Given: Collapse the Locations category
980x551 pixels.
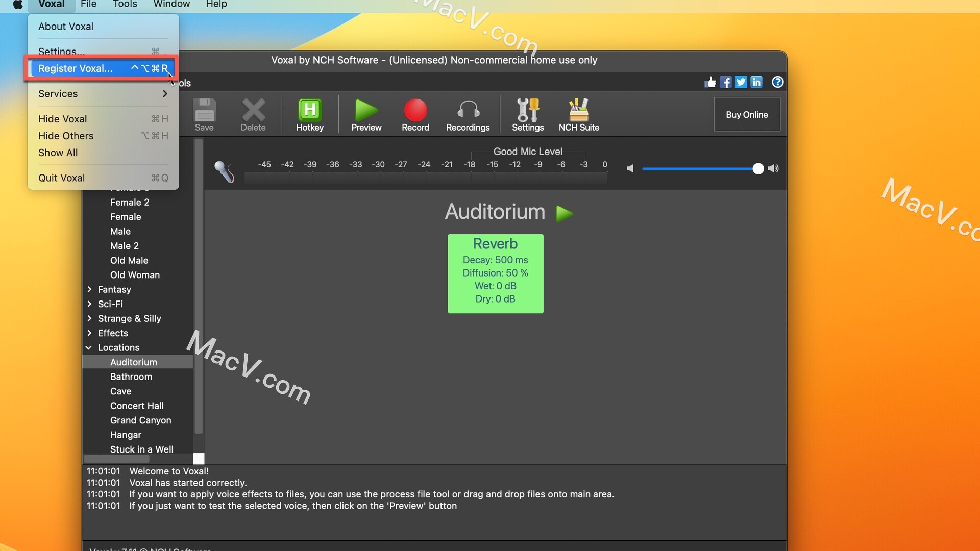Looking at the screenshot, I should click(x=89, y=347).
